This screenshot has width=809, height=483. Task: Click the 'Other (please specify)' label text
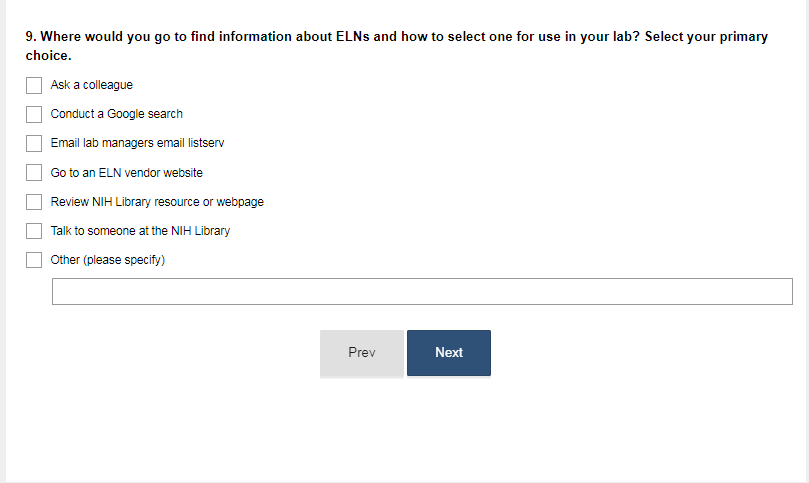coord(107,260)
